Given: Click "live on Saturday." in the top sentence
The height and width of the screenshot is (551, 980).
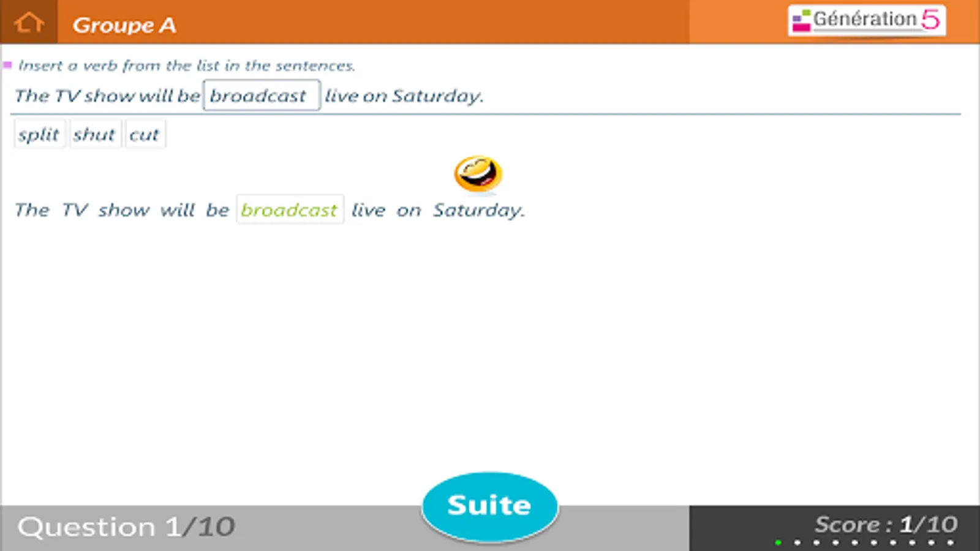Looking at the screenshot, I should 404,96.
